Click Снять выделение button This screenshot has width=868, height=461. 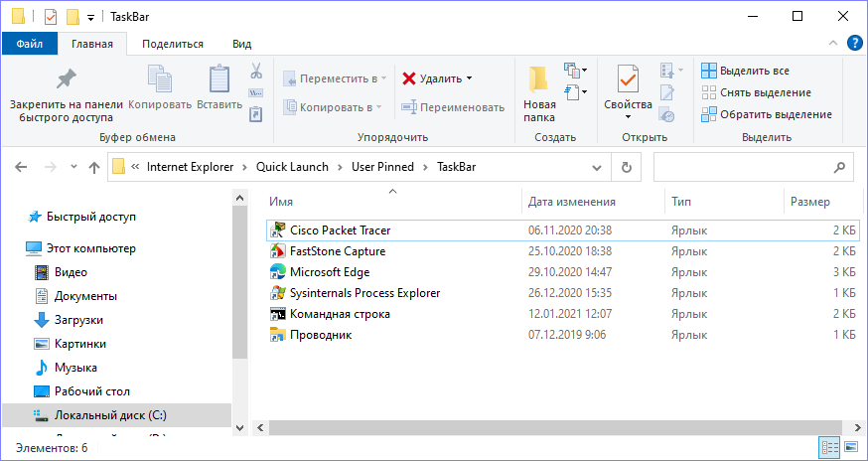(x=756, y=92)
